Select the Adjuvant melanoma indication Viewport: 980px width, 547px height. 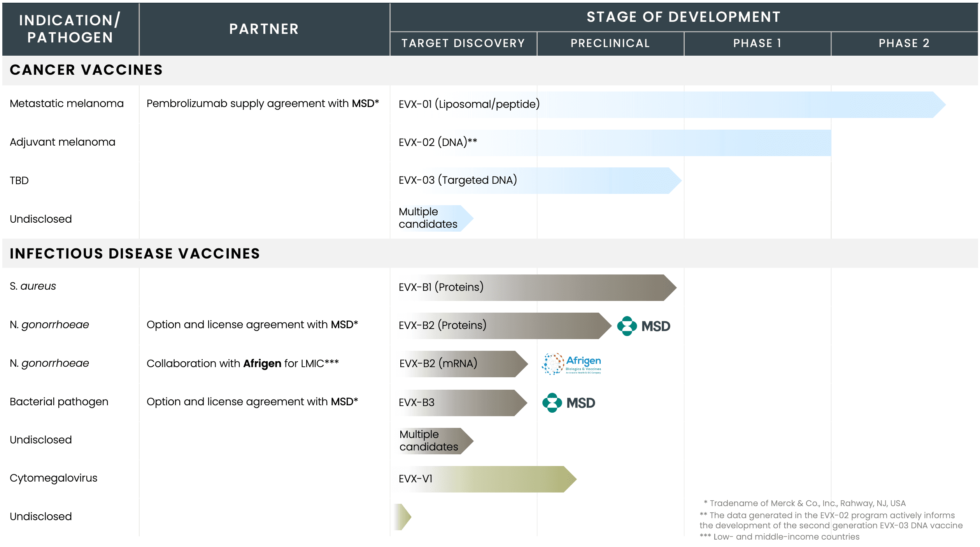pyautogui.click(x=63, y=142)
